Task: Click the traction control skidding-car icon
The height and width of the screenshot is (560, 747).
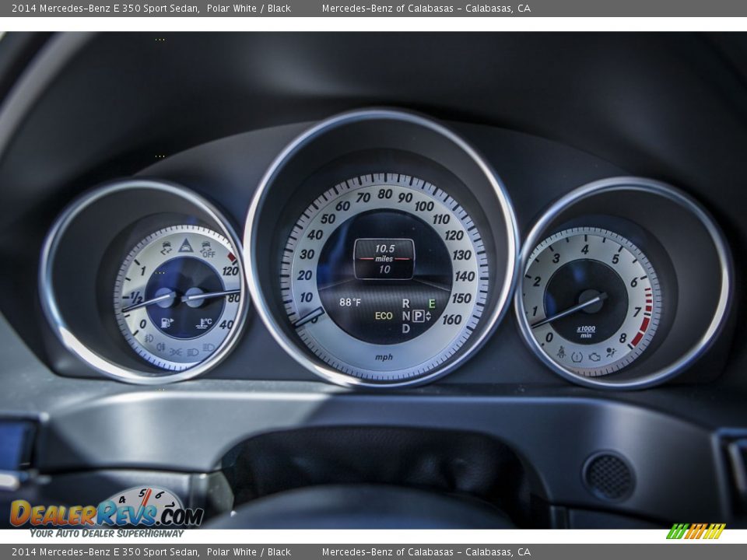Action: (167, 247)
